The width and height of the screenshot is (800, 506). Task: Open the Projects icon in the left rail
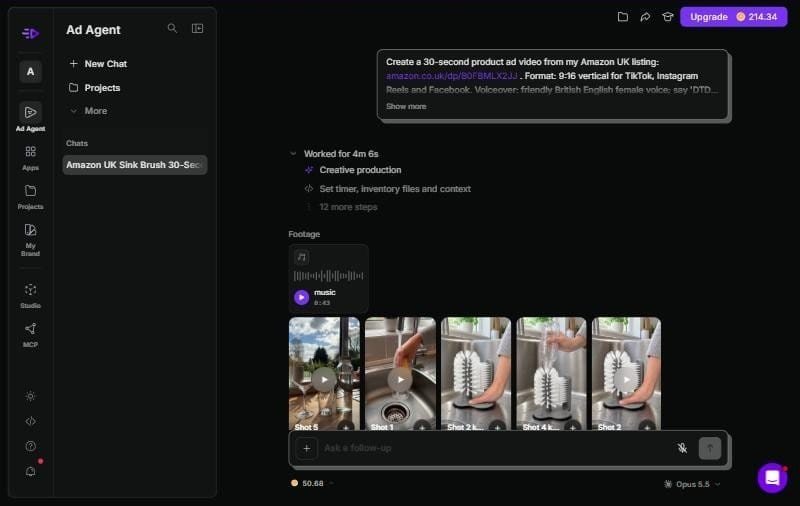pyautogui.click(x=30, y=197)
